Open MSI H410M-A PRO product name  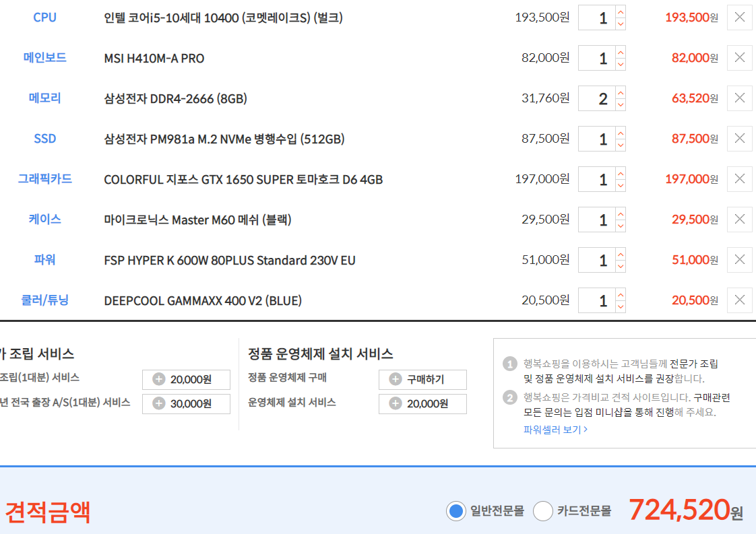pos(154,59)
